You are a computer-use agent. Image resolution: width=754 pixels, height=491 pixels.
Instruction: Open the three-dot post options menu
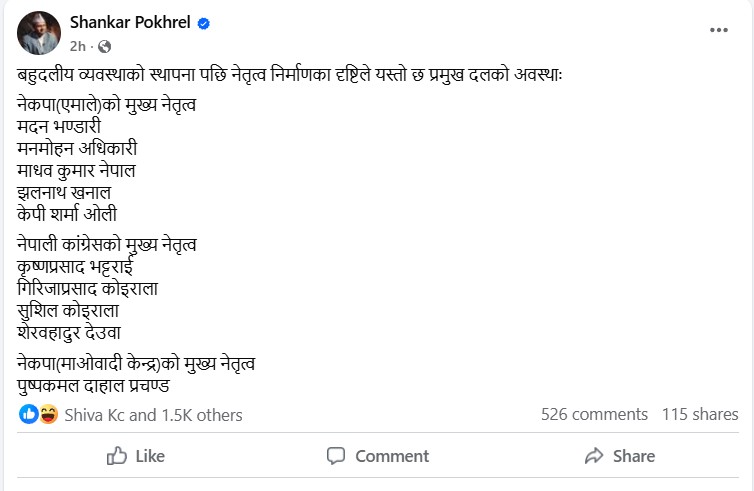pyautogui.click(x=718, y=31)
